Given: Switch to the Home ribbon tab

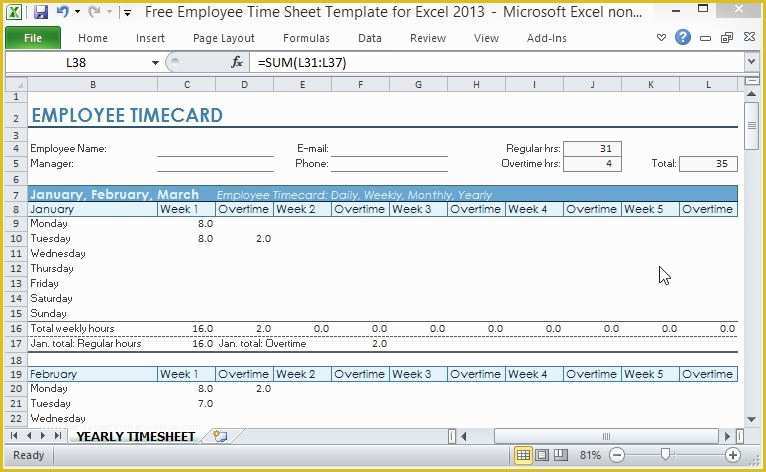Looking at the screenshot, I should 93,38.
